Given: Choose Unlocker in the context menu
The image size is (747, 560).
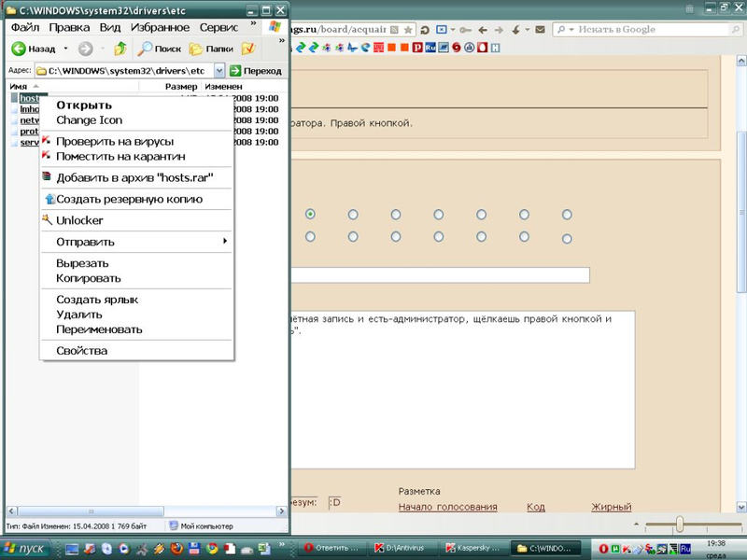Looking at the screenshot, I should [x=79, y=220].
